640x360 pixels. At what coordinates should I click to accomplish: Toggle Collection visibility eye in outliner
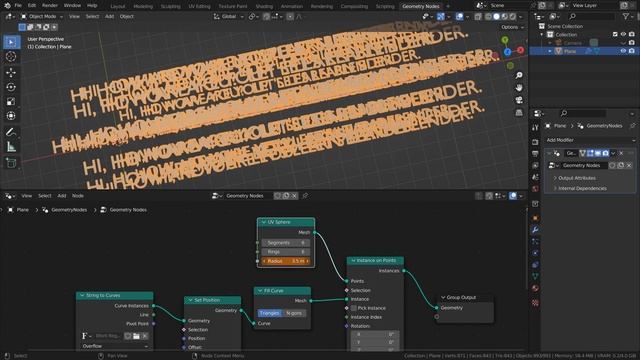click(x=623, y=35)
